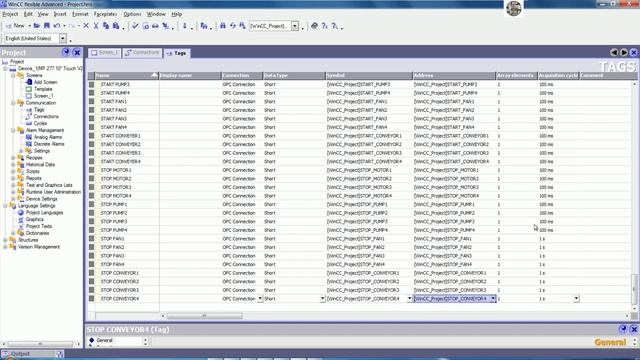Viewport: 640px width, 360px height.
Task: Open acquisition cycle dropdown for STOP CONVEYOR4
Action: pos(576,299)
